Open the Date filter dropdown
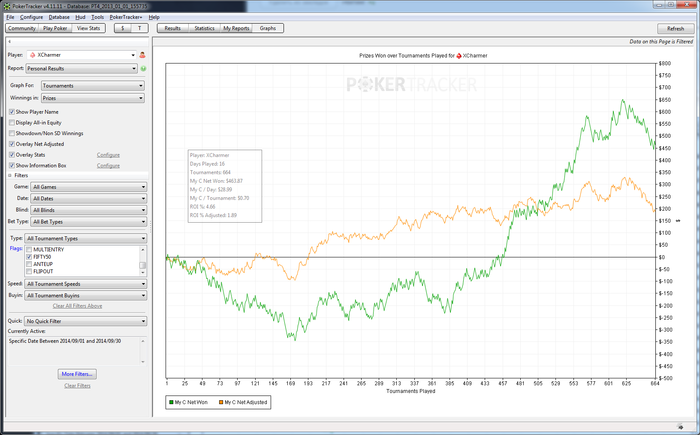 click(88, 198)
